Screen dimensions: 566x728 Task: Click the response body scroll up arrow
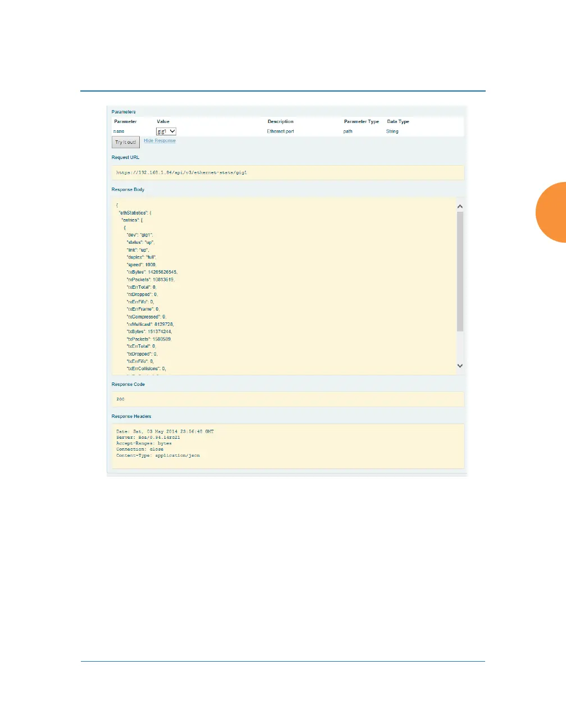[x=460, y=207]
